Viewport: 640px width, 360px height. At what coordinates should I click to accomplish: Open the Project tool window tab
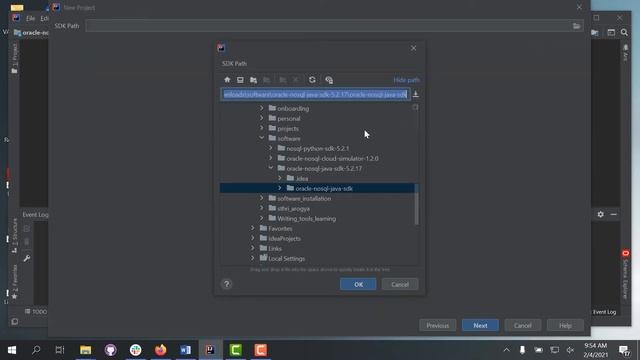[x=15, y=59]
